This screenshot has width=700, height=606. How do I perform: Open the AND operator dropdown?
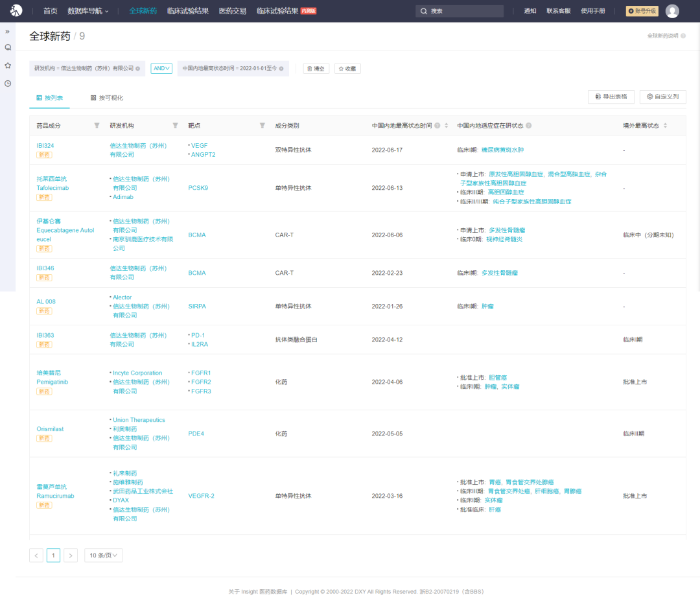(161, 68)
